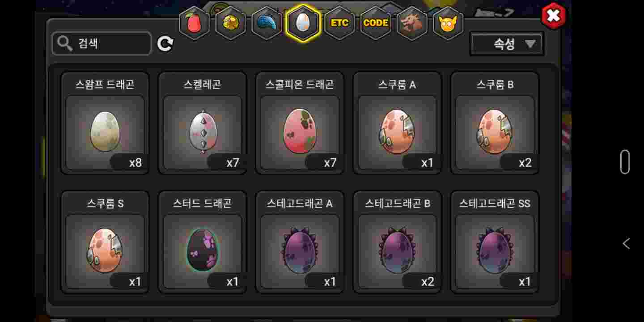The image size is (644, 322).
Task: Select the 스쿠룸 S egg
Action: pos(105,242)
